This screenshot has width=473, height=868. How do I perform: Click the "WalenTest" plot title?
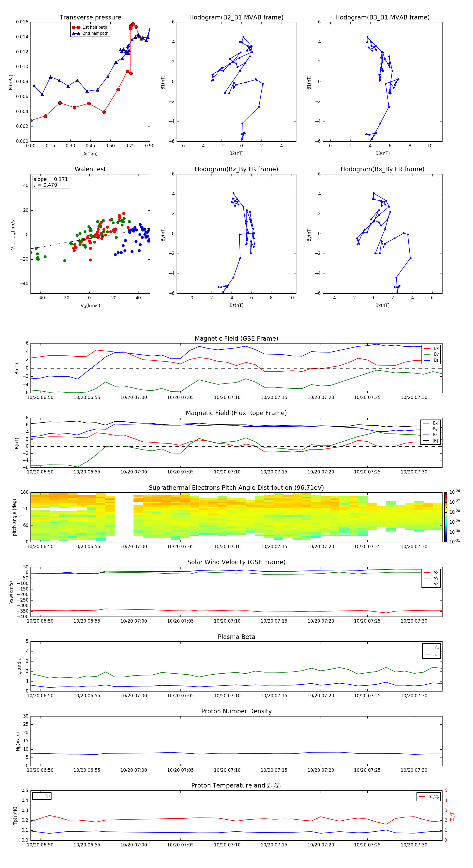(90, 169)
